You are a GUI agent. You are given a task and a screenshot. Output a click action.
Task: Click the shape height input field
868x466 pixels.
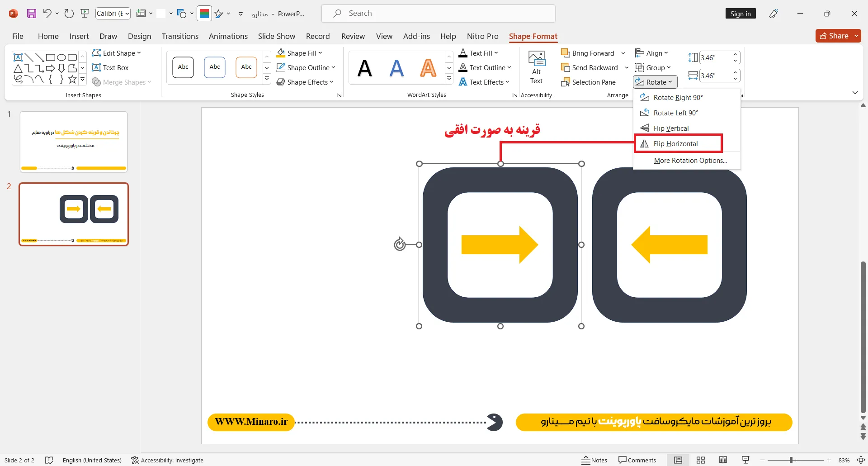pyautogui.click(x=715, y=57)
